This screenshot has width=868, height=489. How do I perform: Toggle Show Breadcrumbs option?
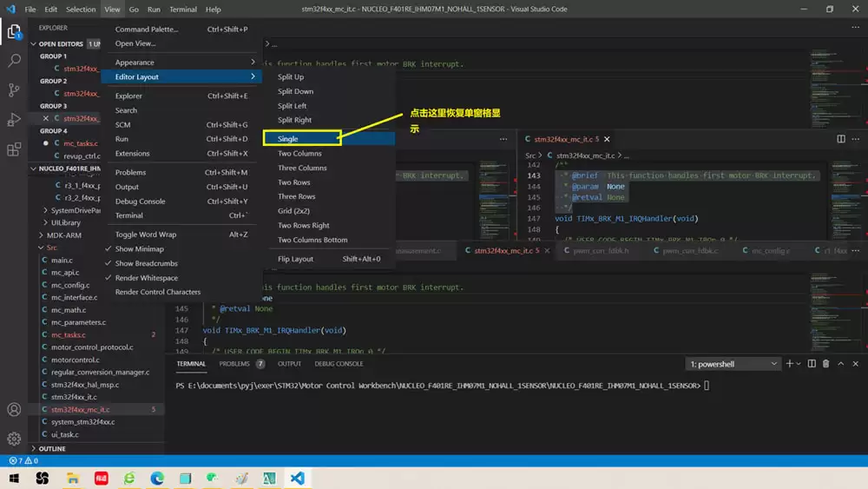(146, 263)
